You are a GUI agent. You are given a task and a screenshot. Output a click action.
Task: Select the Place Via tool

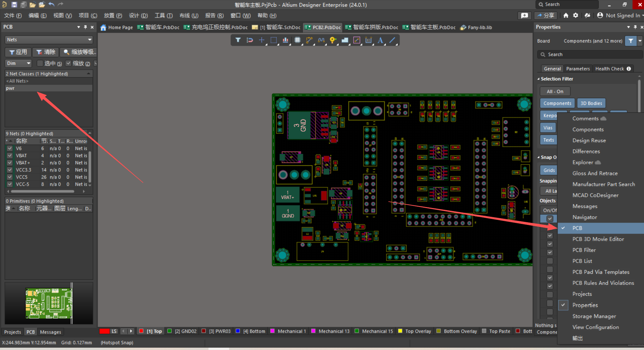point(333,40)
